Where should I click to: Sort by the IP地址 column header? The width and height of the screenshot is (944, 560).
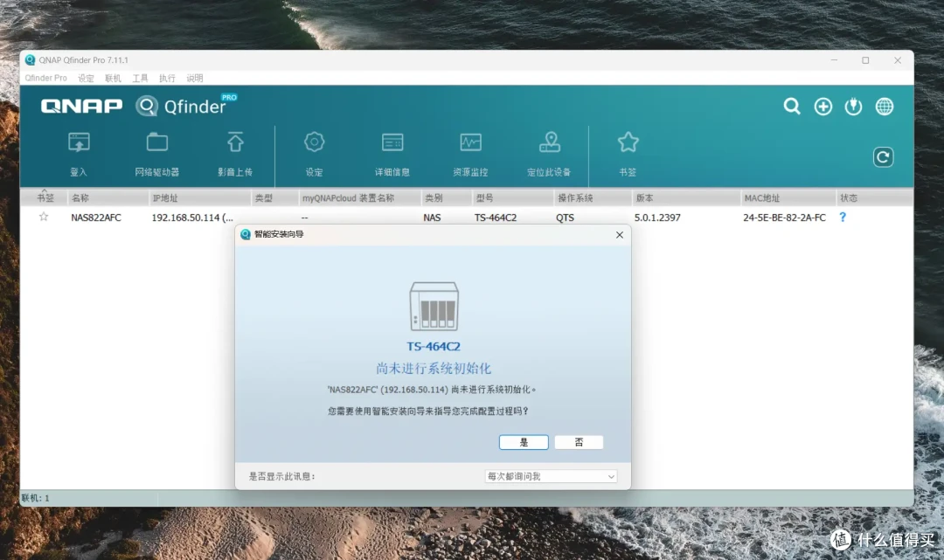(x=199, y=198)
